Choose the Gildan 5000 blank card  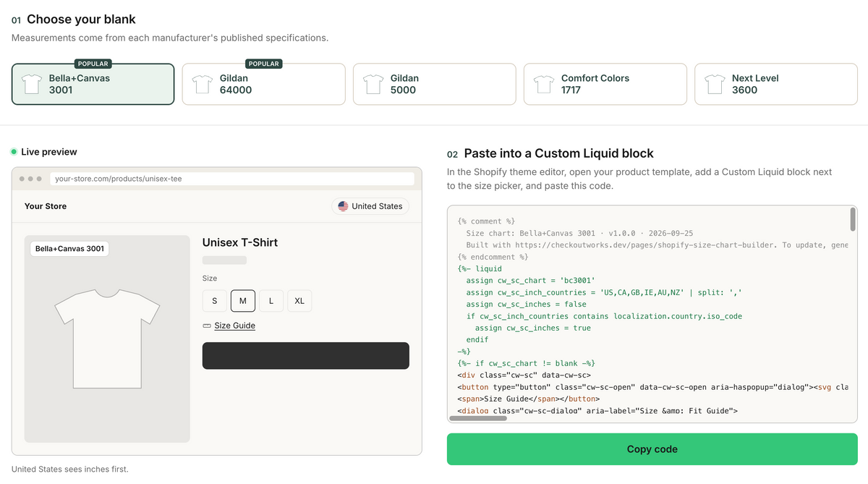[434, 84]
